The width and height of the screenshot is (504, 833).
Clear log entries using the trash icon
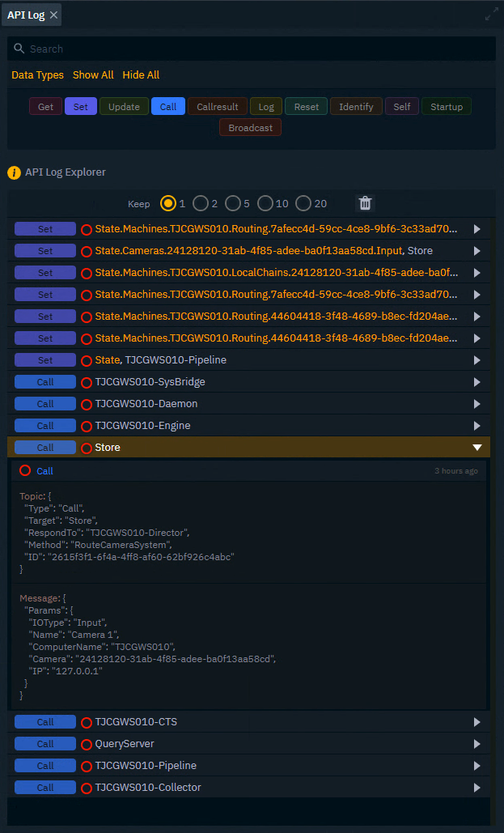coord(364,203)
